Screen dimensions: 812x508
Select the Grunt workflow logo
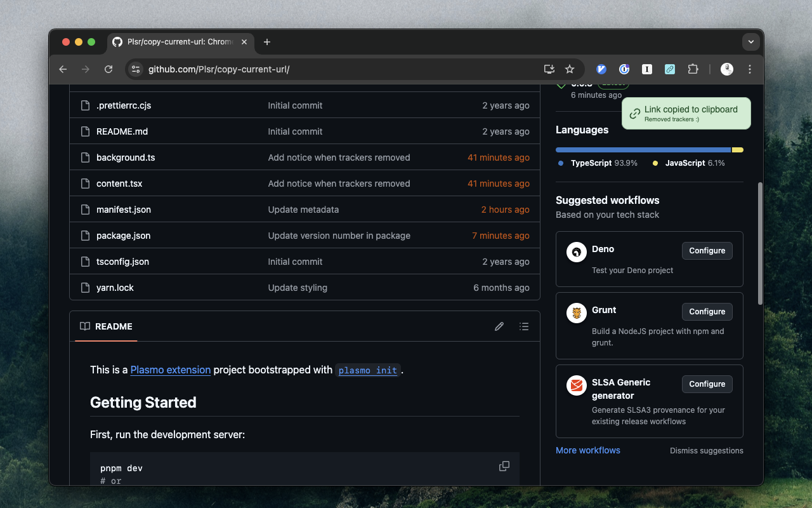tap(576, 313)
